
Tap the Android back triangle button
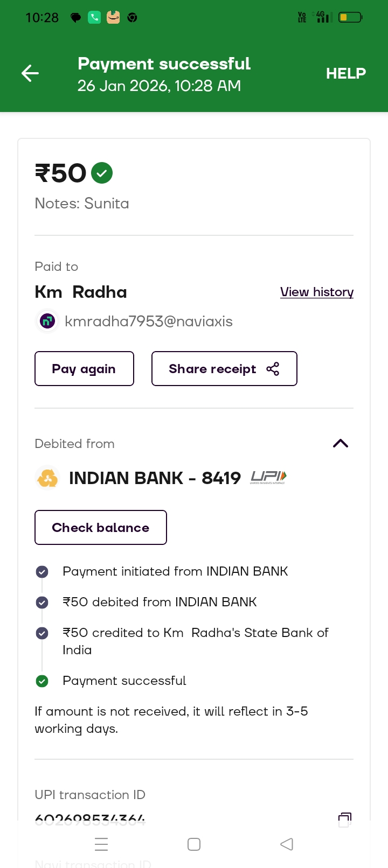point(287,844)
